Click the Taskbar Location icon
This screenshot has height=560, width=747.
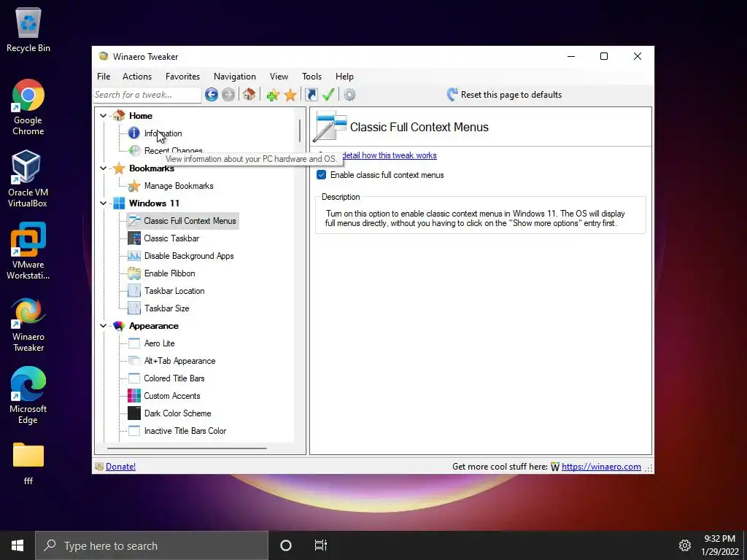click(134, 290)
